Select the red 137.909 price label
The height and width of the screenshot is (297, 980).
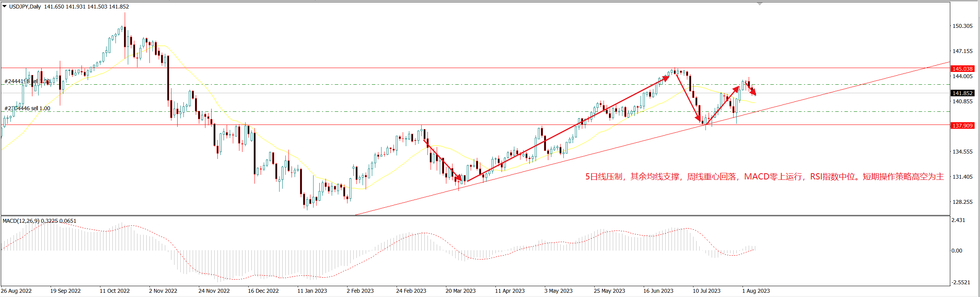[962, 126]
